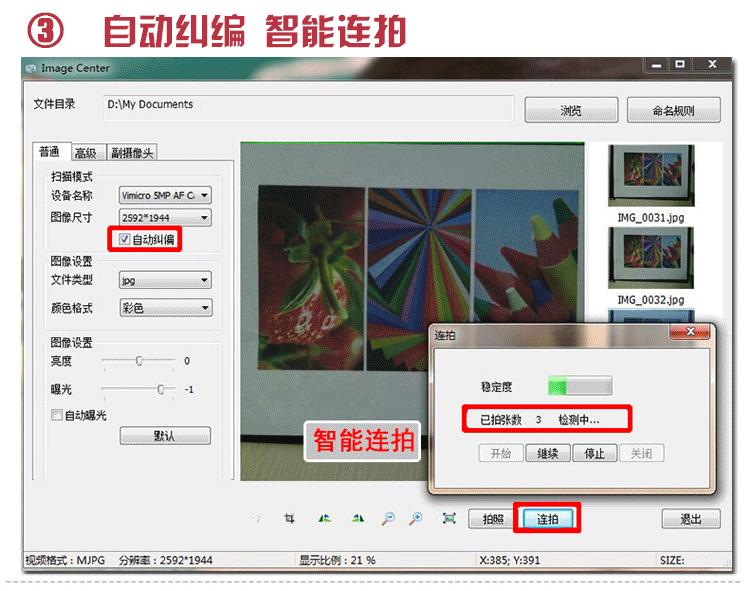
Task: Click the 显示比例：21 % status entry
Action: 337,560
